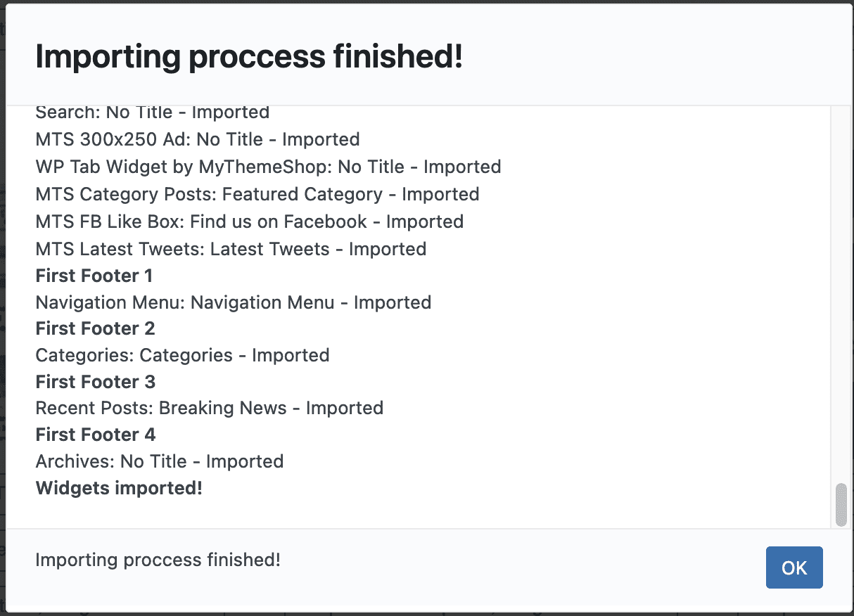Click the "MTS FB Like Box" log line
854x616 pixels.
tap(249, 222)
